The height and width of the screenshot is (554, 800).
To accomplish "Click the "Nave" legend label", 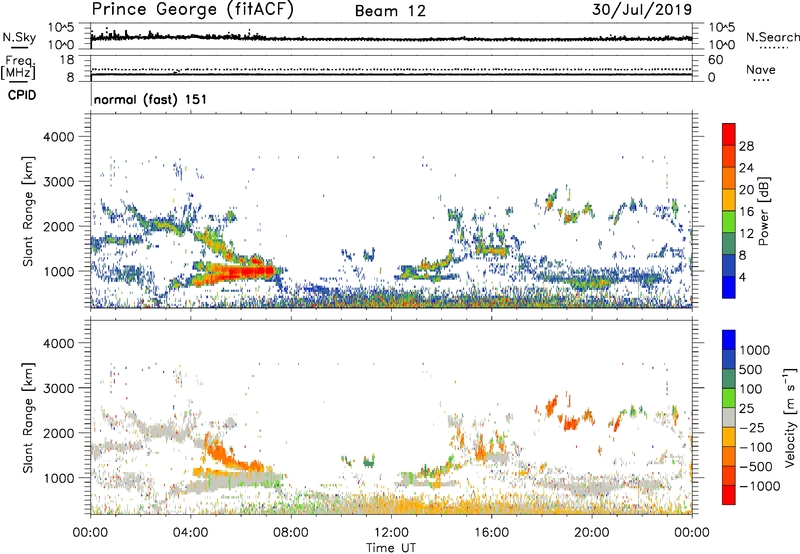I will (761, 69).
